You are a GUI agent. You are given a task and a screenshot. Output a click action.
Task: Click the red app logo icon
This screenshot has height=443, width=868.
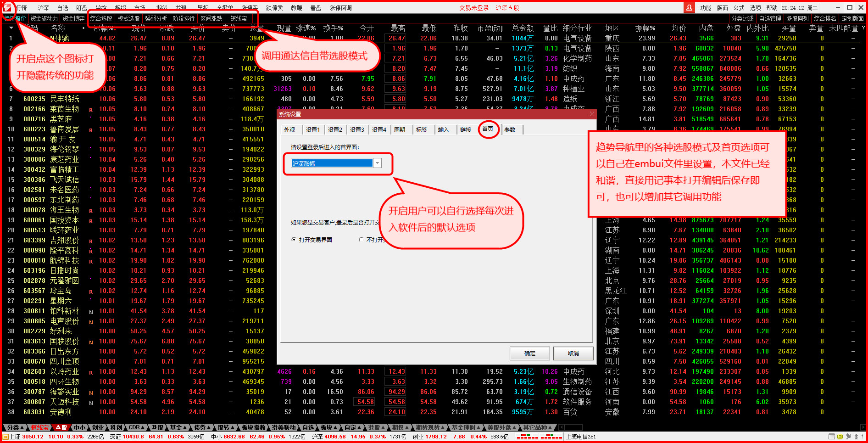point(7,7)
